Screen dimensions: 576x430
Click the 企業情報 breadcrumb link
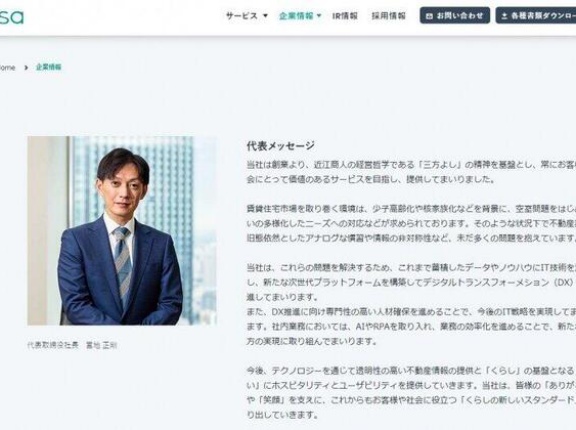[48, 67]
